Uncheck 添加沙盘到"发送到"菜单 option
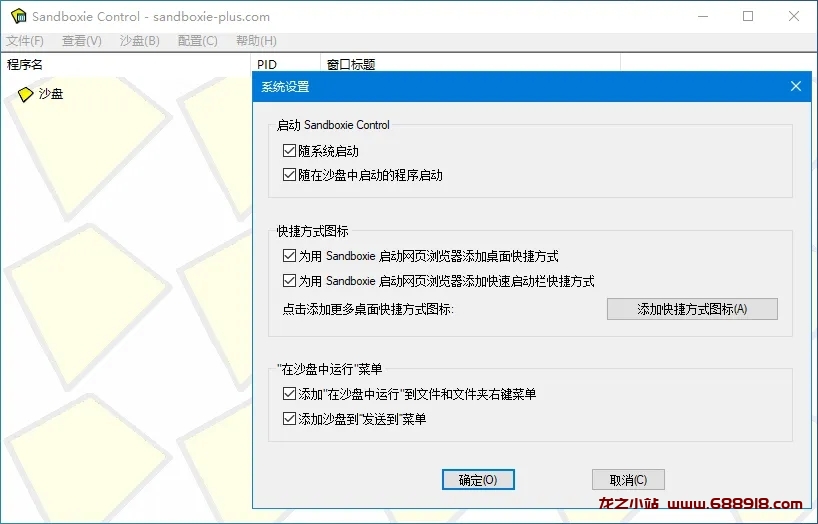Viewport: 818px width, 524px height. [290, 419]
